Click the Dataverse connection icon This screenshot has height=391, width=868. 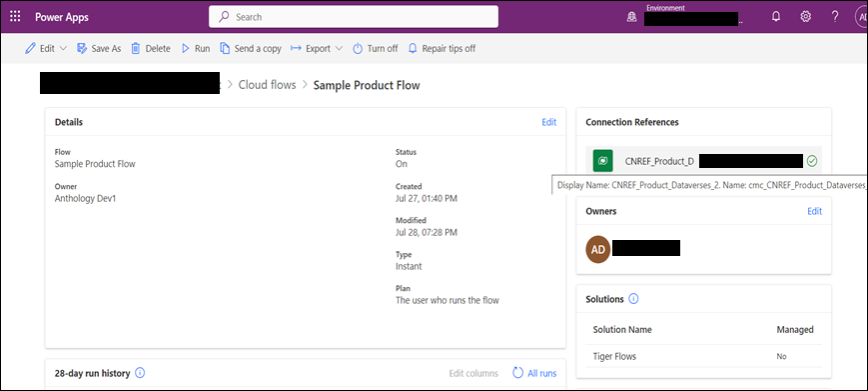pos(603,161)
